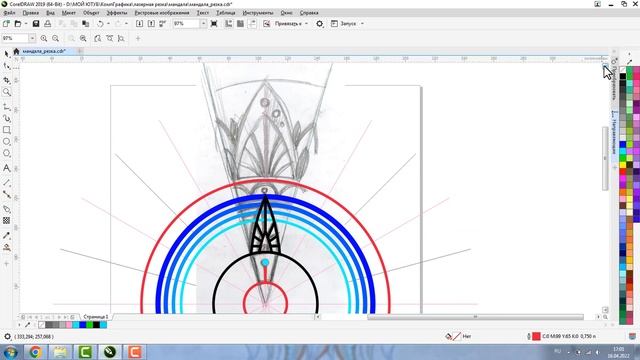Image resolution: width=640 pixels, height=360 pixels.
Task: Expand the Привязать к dropdown
Action: 307,24
